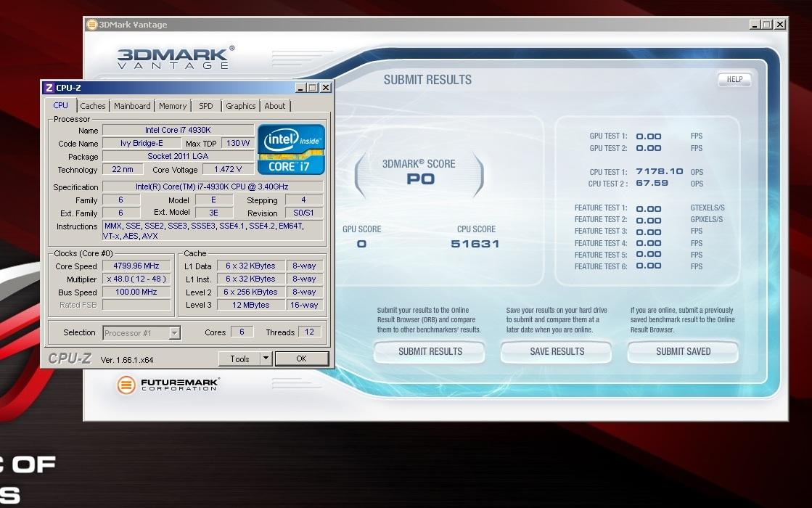Click the 3DMark Vantage logo
This screenshot has width=812, height=508.
pos(176,57)
